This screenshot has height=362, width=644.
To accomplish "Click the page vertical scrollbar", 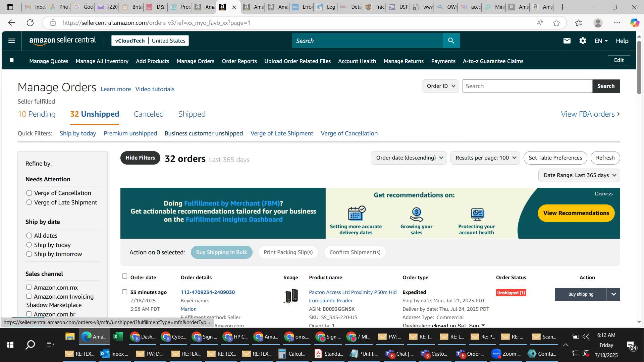I will tap(639, 67).
